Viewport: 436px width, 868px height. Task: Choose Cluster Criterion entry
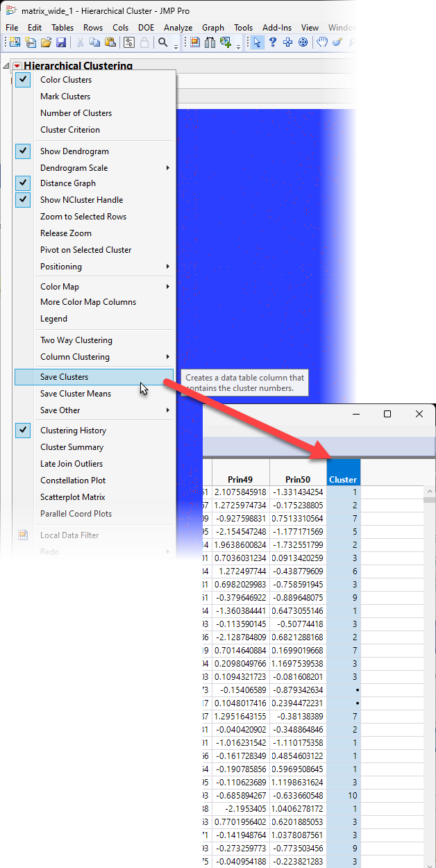(94, 130)
